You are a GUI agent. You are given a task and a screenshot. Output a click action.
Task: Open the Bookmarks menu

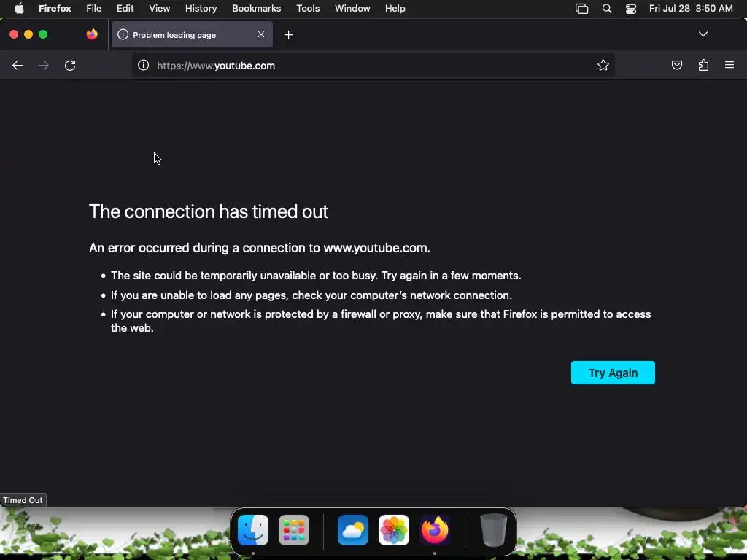(256, 9)
